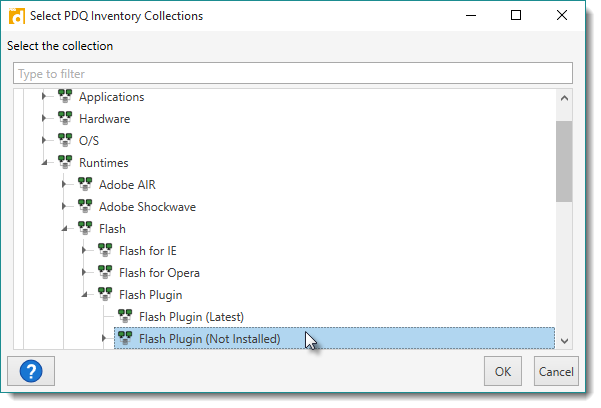Image resolution: width=601 pixels, height=408 pixels.
Task: Click the Adobe Shockwave collection icon
Action: pyautogui.click(x=85, y=207)
